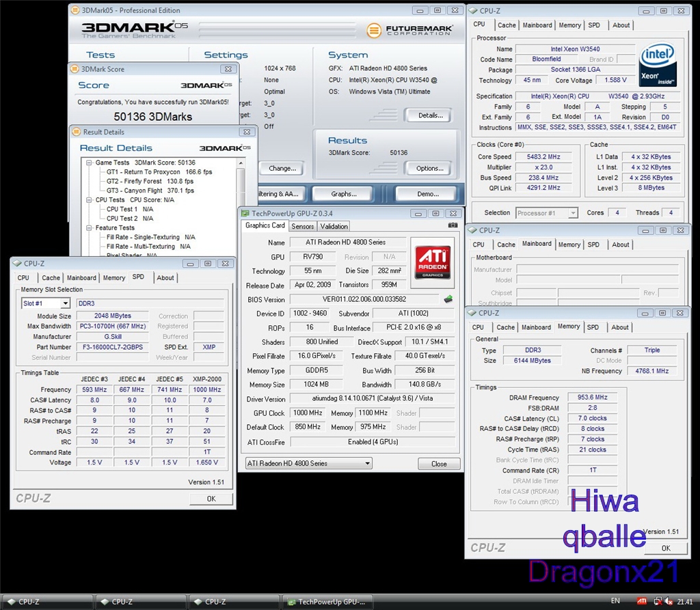Collapse the CPU Tests tree node
The image size is (700, 610).
click(x=89, y=200)
